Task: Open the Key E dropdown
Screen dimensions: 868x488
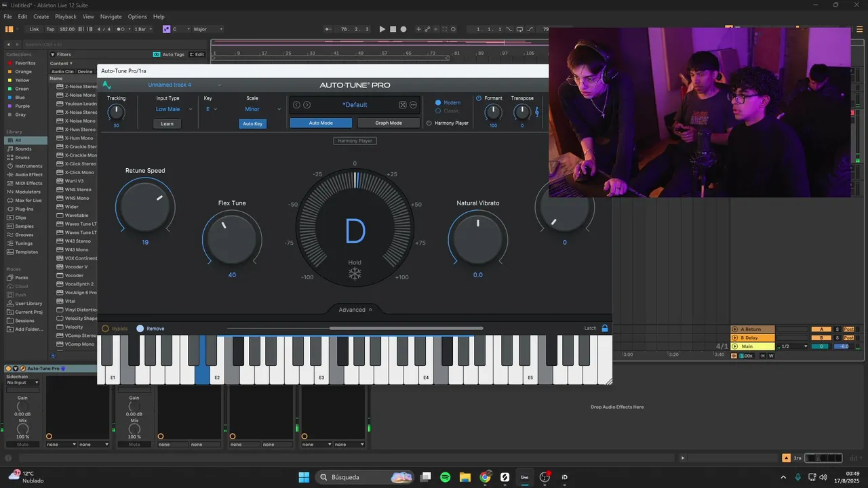Action: pos(212,109)
